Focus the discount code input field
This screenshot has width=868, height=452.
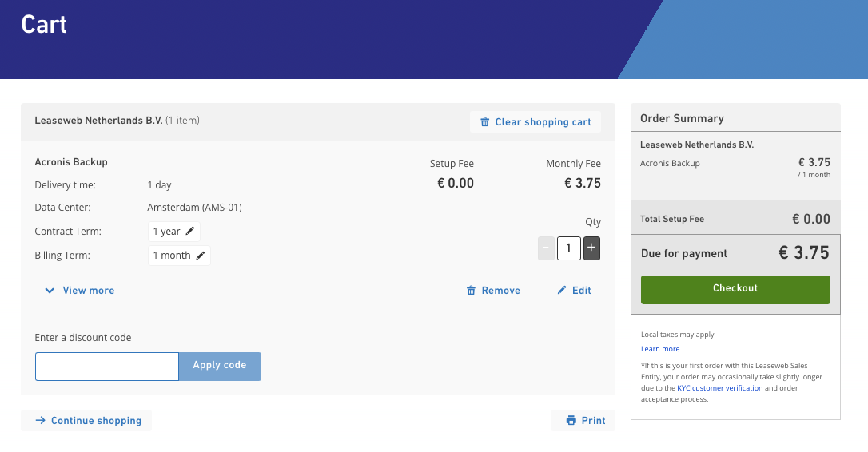107,367
